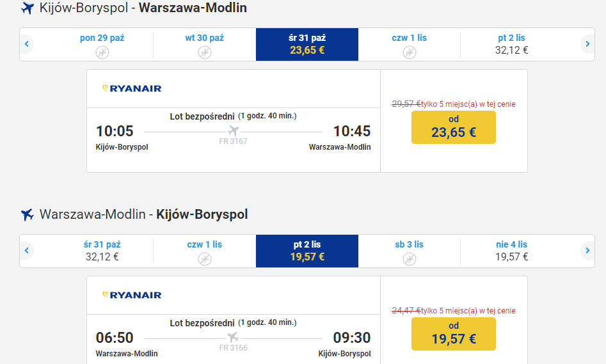The image size is (606, 364).
Task: Click the Ryanair logo on the outbound flight card
Action: [132, 88]
